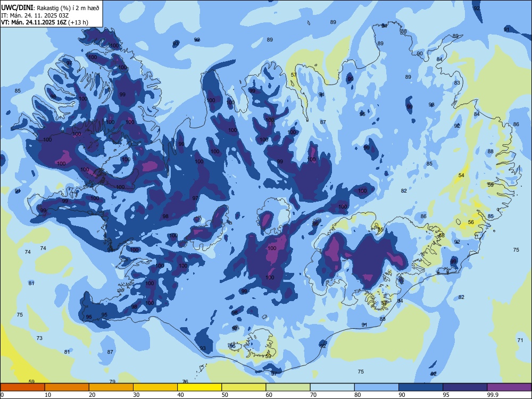Click the humidity value '56' on the map
The width and height of the screenshot is (532, 399).
tap(471, 222)
